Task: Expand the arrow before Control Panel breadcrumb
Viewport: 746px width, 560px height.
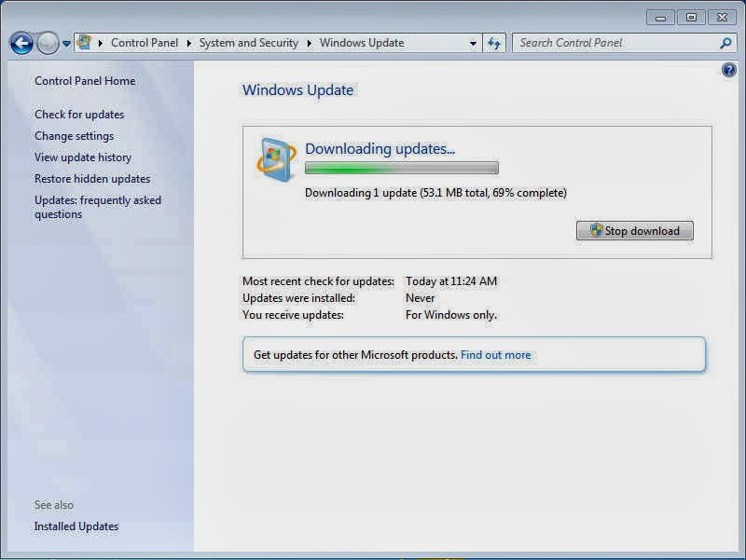Action: (x=101, y=43)
